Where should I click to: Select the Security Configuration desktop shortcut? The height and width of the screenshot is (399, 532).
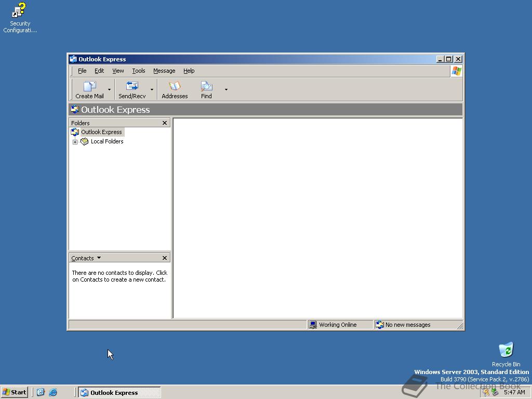coord(20,18)
